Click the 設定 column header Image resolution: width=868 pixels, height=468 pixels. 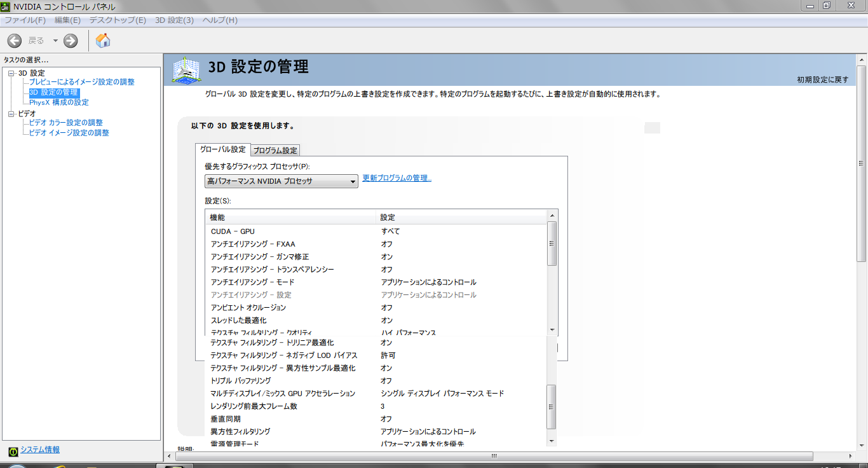pyautogui.click(x=461, y=217)
